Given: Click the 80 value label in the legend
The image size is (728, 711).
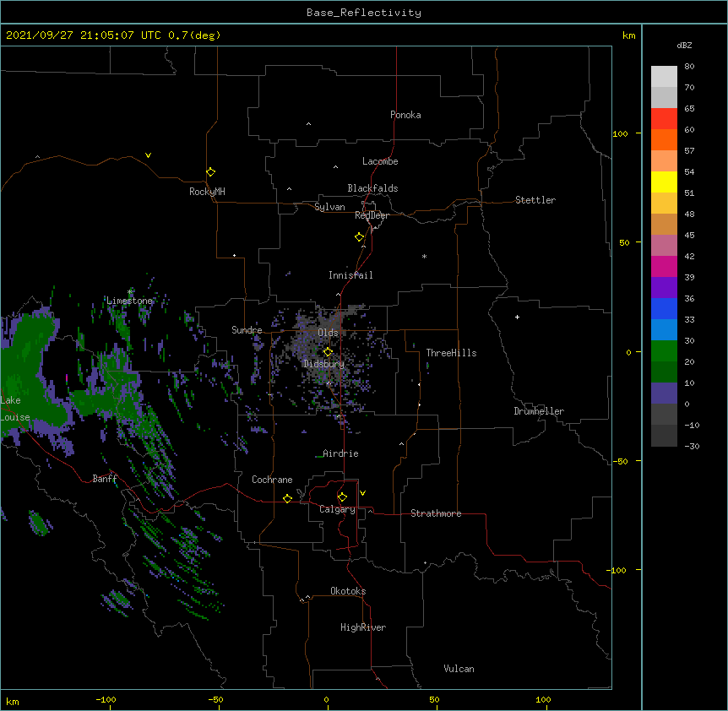Looking at the screenshot, I should point(689,67).
